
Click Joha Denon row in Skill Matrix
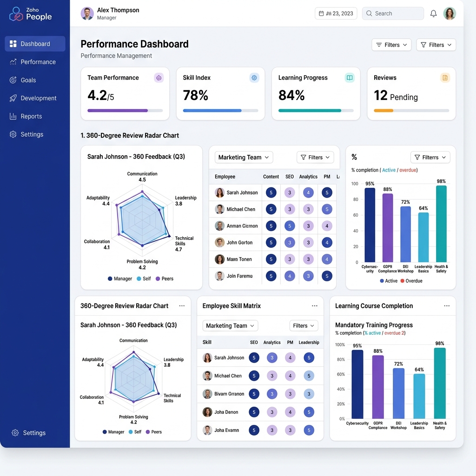[260, 412]
